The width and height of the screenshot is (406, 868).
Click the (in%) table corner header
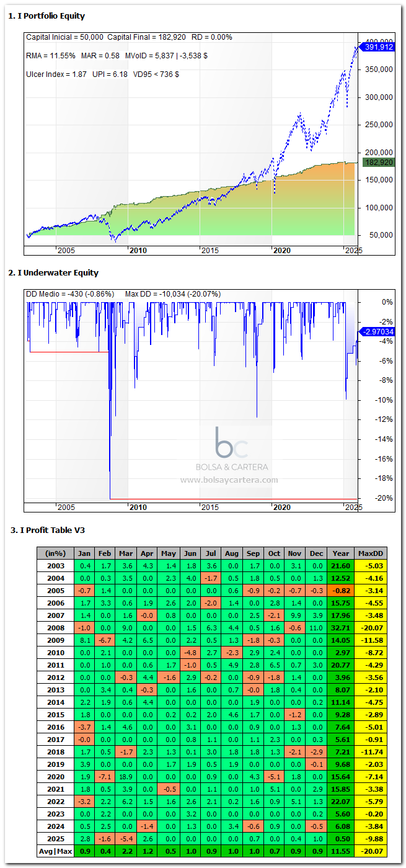[x=55, y=553]
